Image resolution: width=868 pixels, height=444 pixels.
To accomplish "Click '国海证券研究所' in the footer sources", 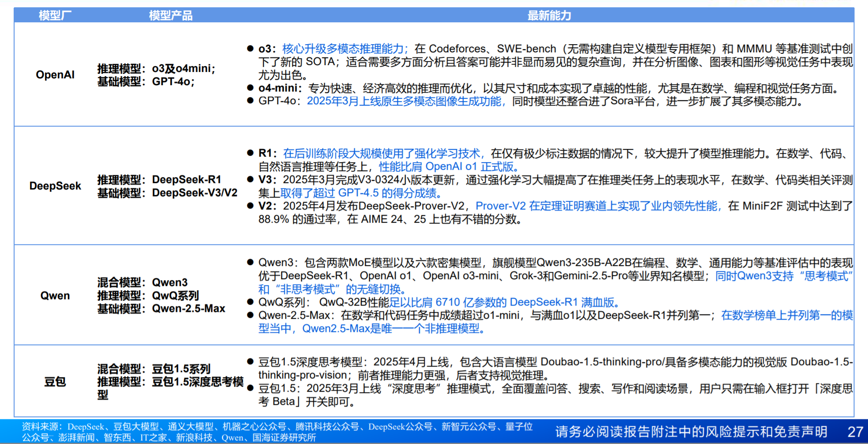I will (x=284, y=438).
